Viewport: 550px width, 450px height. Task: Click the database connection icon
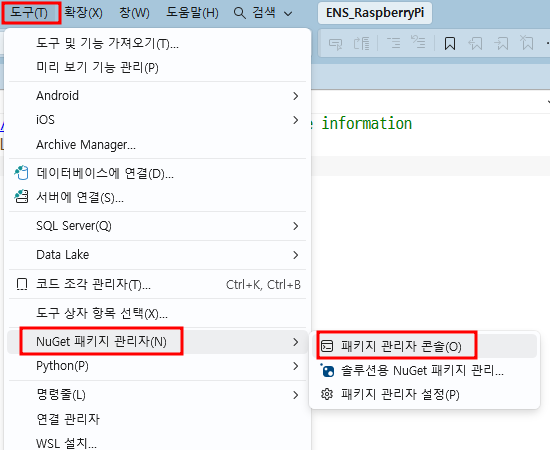(21, 173)
